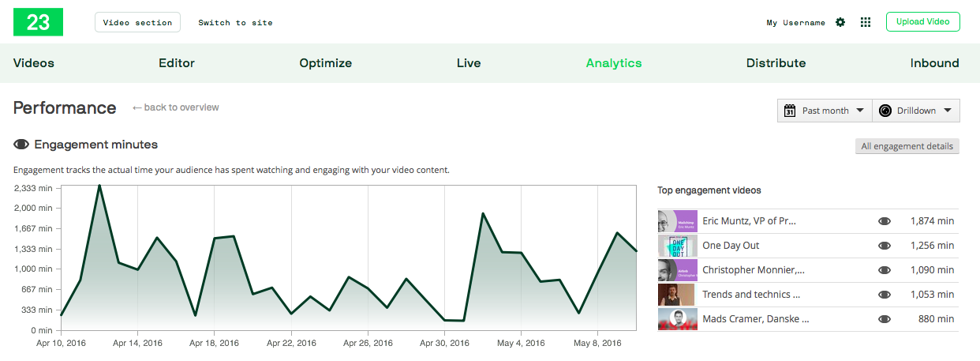Open the settings gear icon

click(840, 22)
